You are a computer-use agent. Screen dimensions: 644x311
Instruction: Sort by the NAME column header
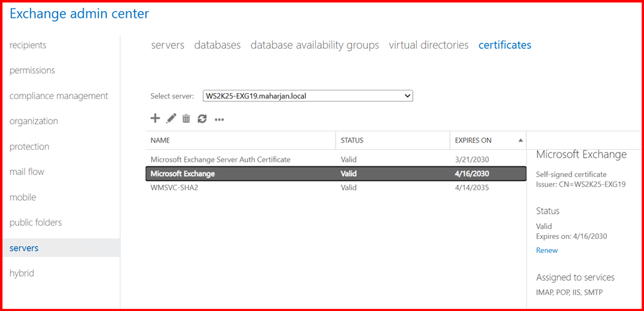[x=161, y=141]
